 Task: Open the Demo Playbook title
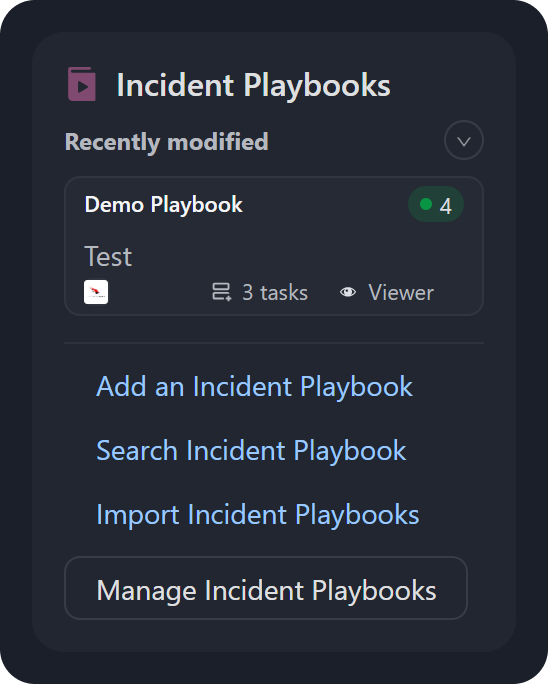pyautogui.click(x=164, y=204)
